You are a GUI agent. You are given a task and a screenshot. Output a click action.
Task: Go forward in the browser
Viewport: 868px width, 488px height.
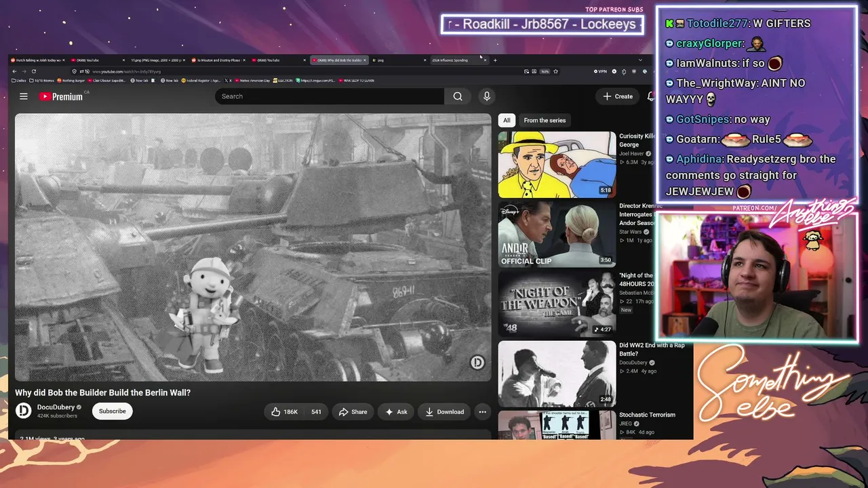pos(24,71)
